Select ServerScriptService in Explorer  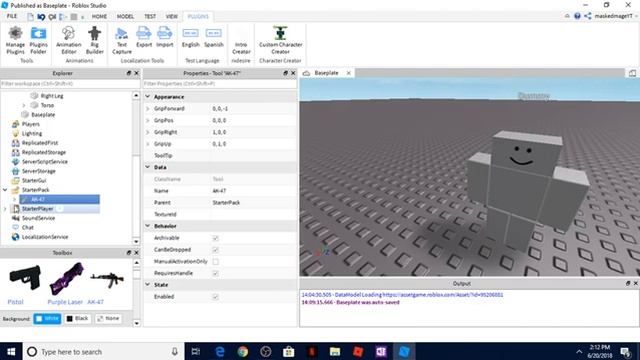tap(44, 162)
